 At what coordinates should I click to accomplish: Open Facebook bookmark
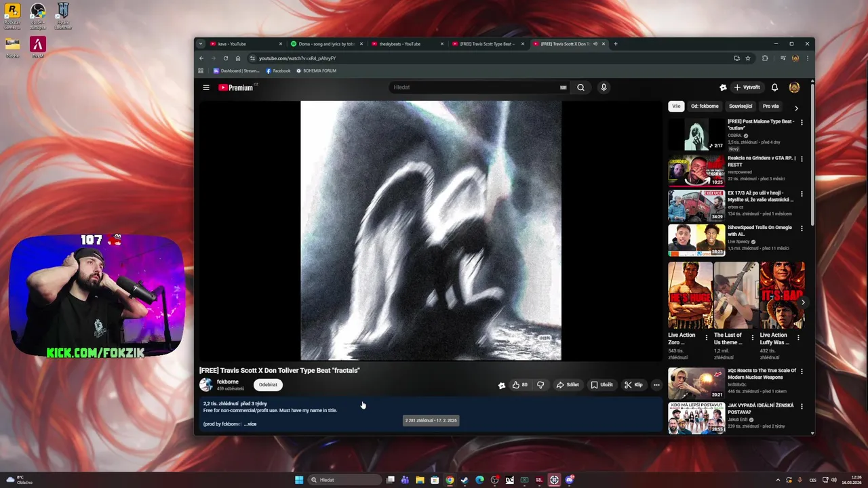point(278,70)
